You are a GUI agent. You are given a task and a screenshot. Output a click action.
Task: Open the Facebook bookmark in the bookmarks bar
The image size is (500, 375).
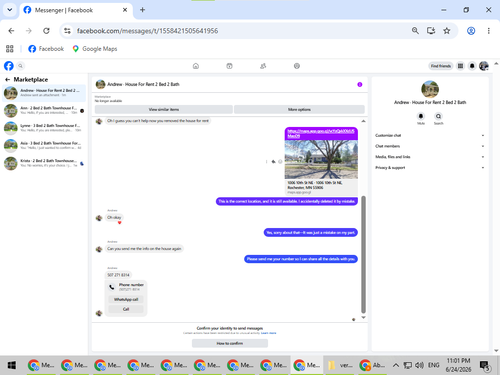[x=46, y=49]
